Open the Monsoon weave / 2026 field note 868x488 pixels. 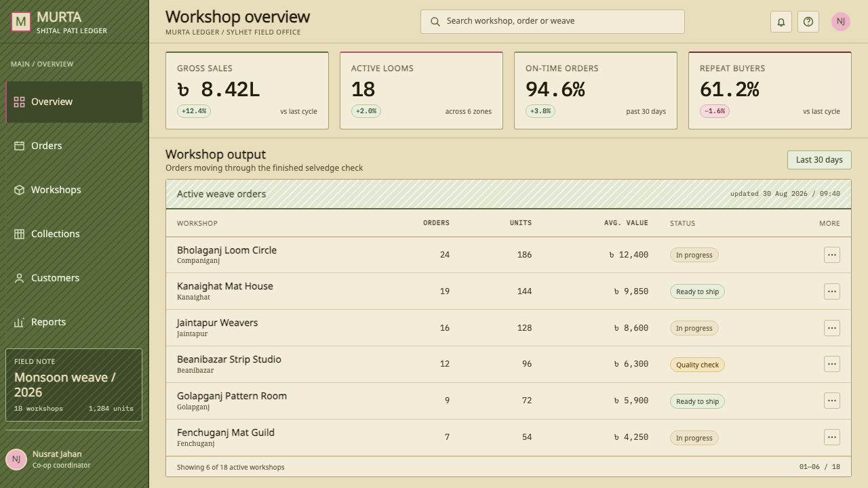pyautogui.click(x=74, y=385)
